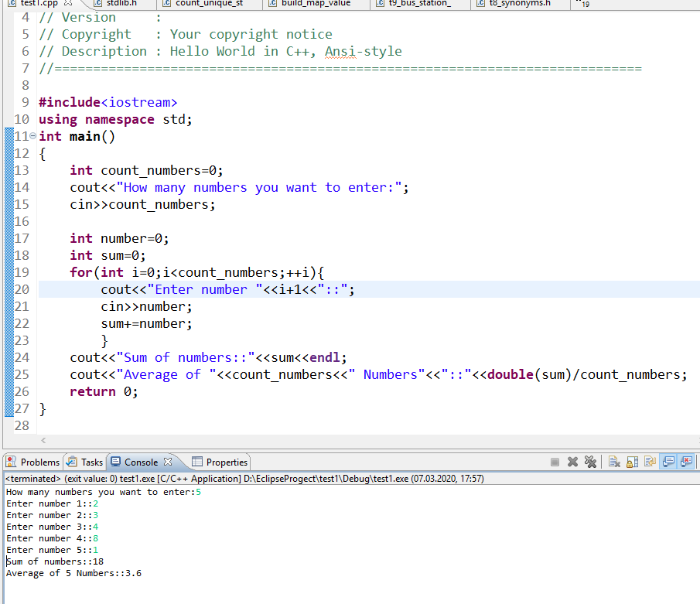This screenshot has height=604, width=700.
Task: Click the editor's horizontal scrollbar left arrow
Action: (43, 440)
